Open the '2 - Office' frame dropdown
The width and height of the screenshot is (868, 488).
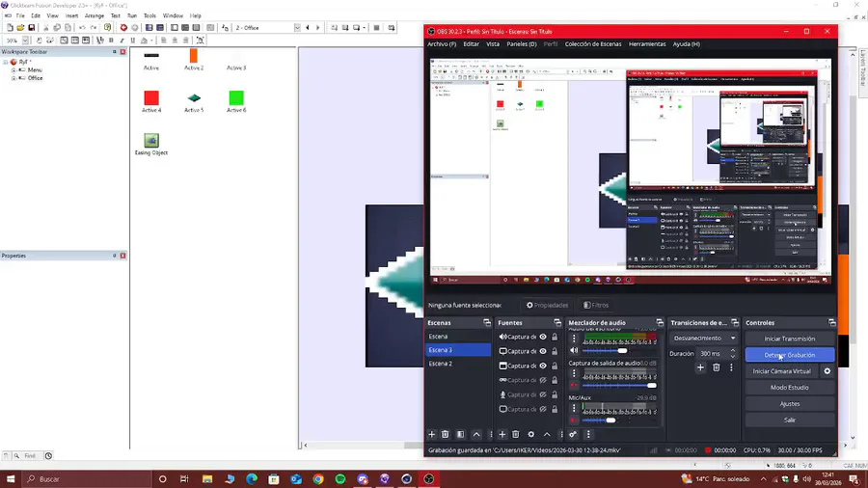[297, 28]
